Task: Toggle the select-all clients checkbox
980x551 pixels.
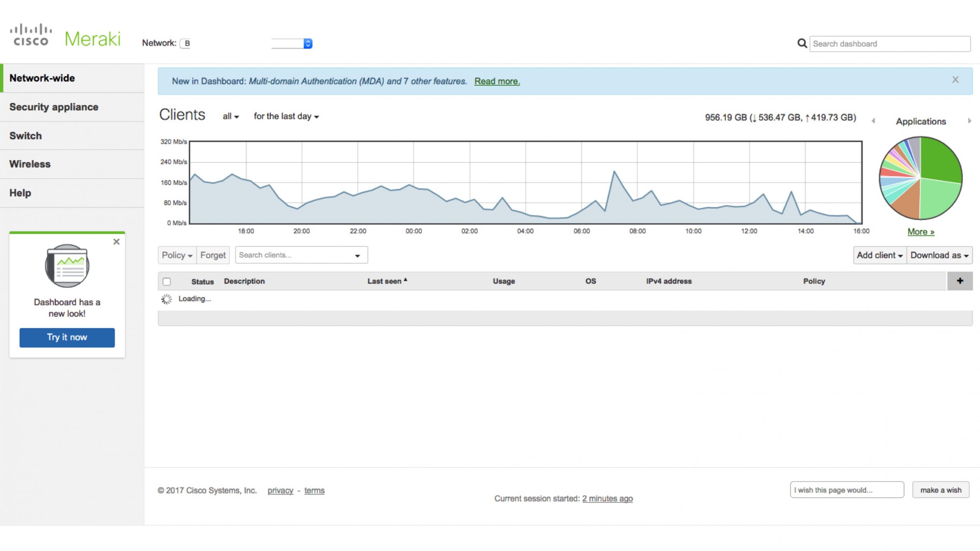Action: (167, 281)
